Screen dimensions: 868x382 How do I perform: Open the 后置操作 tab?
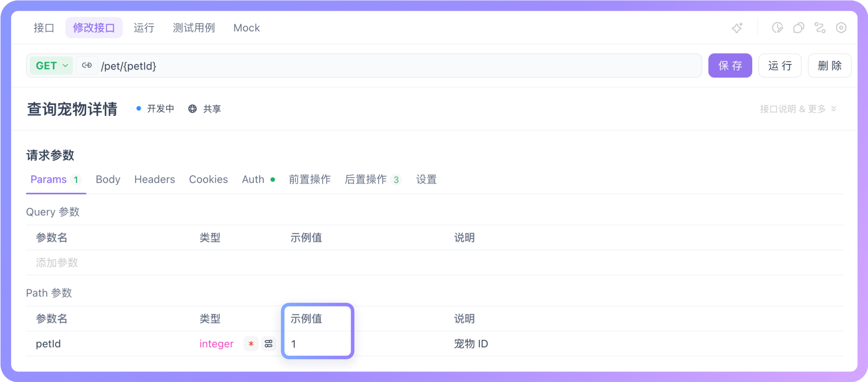pos(373,179)
